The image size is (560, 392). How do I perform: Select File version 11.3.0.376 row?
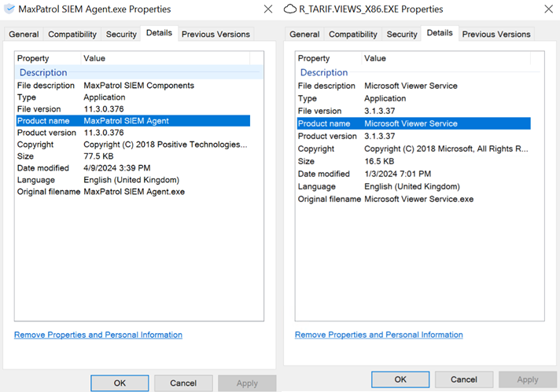133,109
